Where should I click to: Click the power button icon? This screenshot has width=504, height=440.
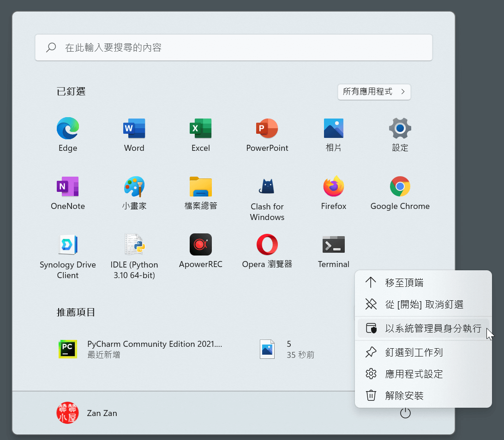coord(405,413)
